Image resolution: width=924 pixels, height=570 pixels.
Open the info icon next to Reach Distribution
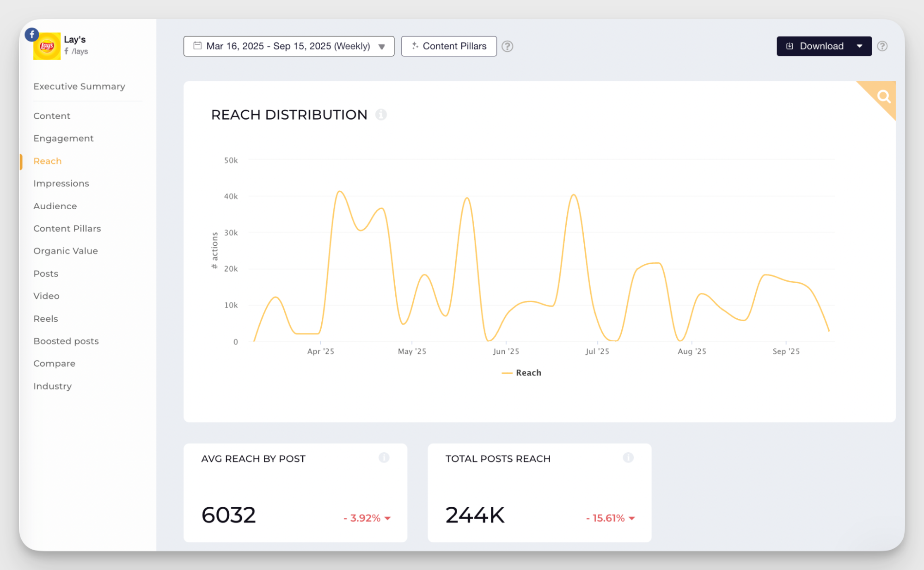381,115
